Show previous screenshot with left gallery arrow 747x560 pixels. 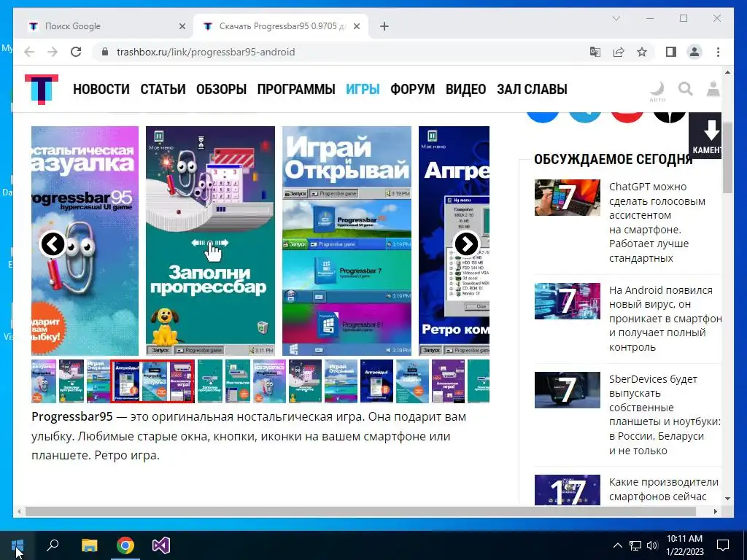[53, 244]
